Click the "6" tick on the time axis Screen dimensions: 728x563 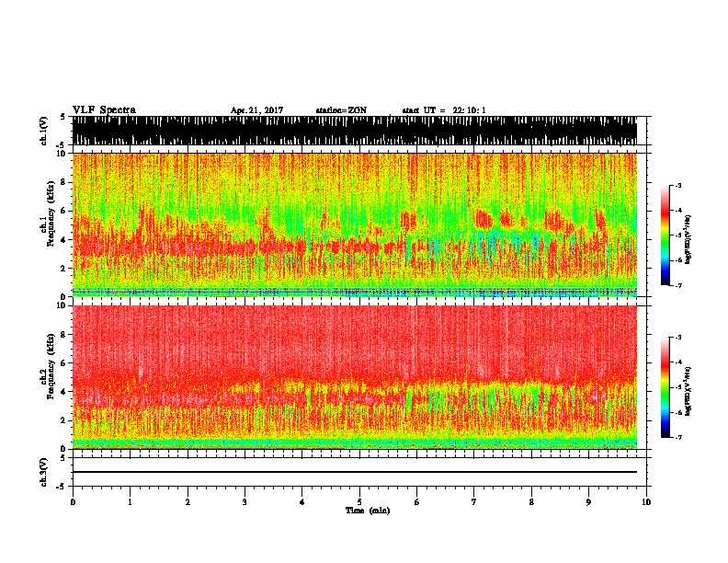[x=417, y=502]
